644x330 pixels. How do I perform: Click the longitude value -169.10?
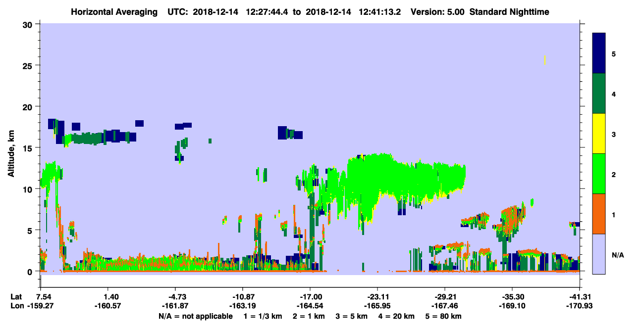click(x=511, y=306)
